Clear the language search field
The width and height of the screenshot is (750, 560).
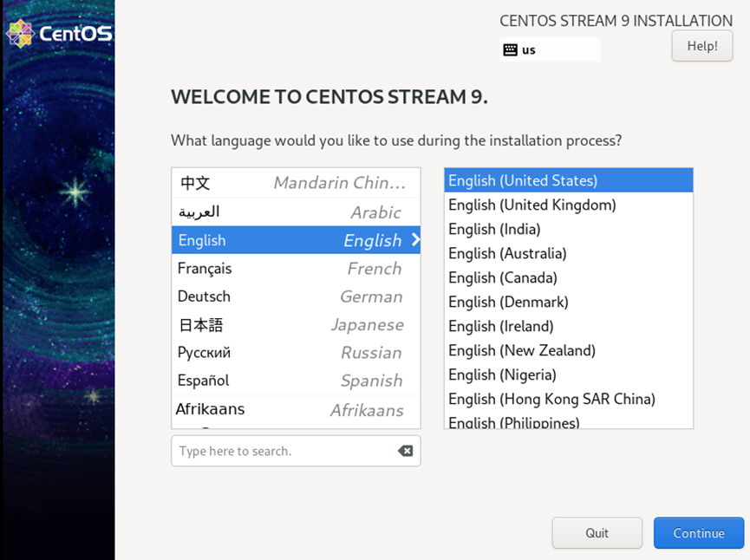(405, 451)
